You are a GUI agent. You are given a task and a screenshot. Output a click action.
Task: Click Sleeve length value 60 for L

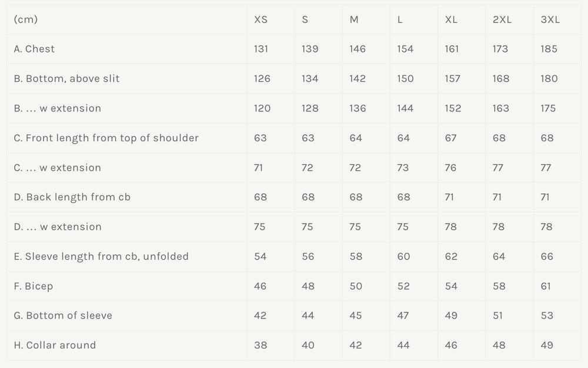(x=403, y=256)
